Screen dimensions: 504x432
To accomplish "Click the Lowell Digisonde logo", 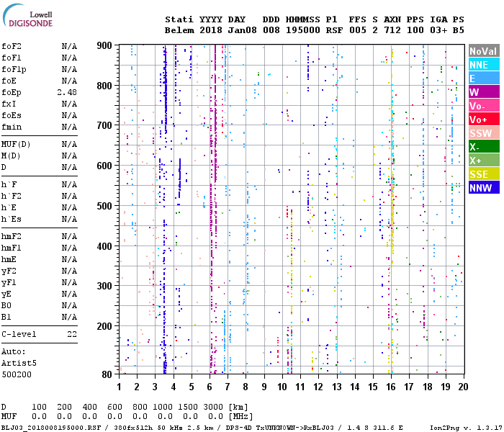I will [27, 15].
